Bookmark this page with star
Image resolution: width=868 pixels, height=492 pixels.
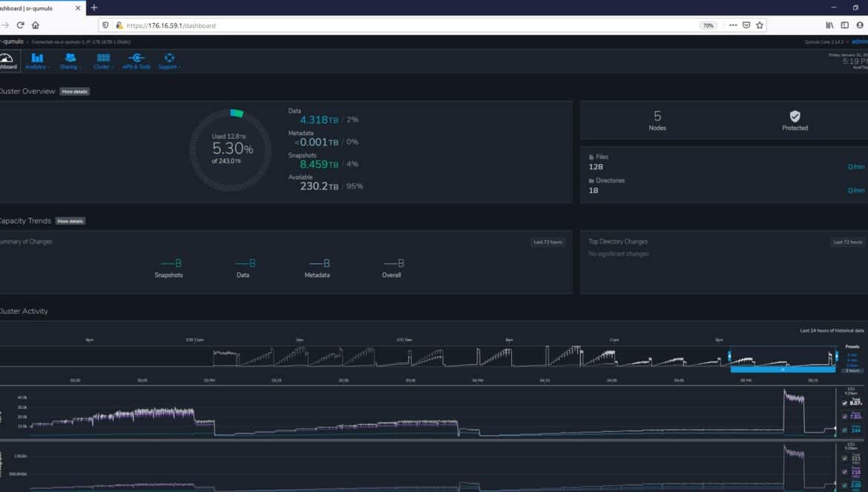click(760, 25)
